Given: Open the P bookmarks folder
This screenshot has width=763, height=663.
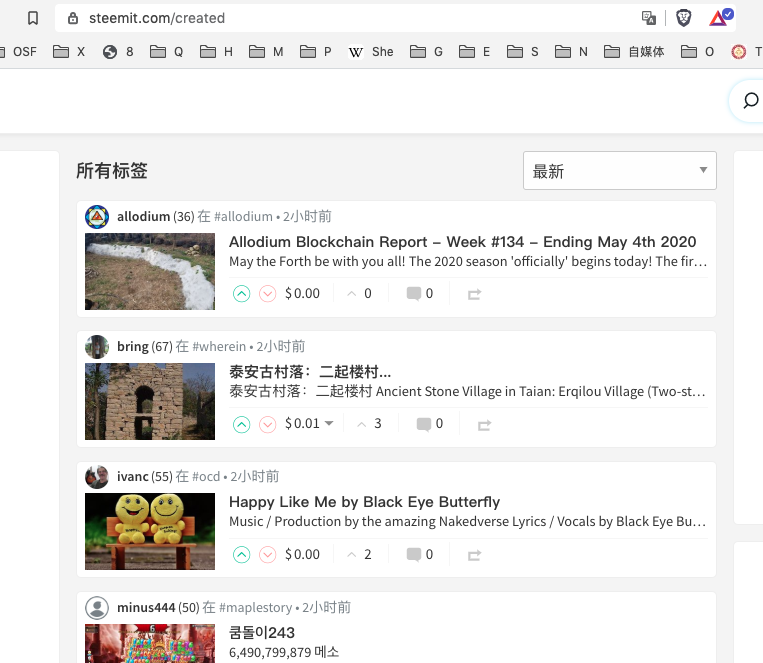Looking at the screenshot, I should click(x=315, y=52).
